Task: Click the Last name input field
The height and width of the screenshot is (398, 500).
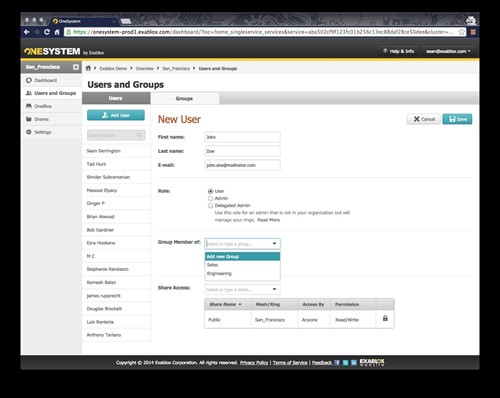Action: click(242, 151)
